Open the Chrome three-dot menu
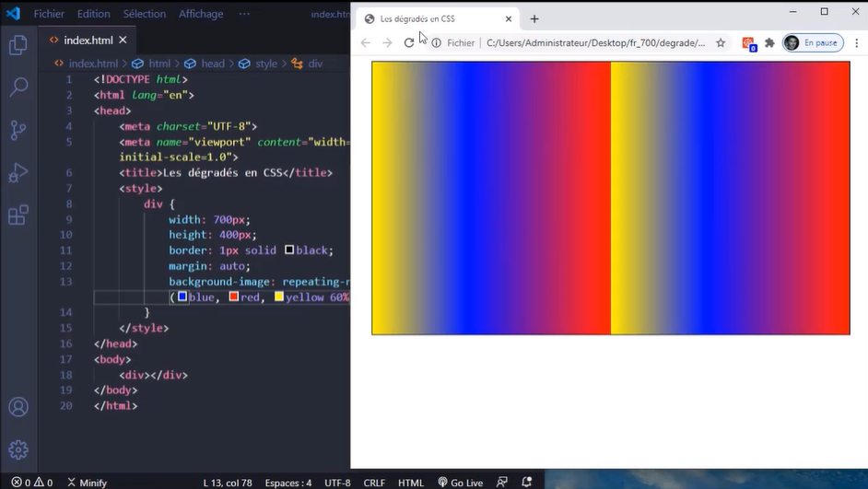868x489 pixels. (856, 42)
